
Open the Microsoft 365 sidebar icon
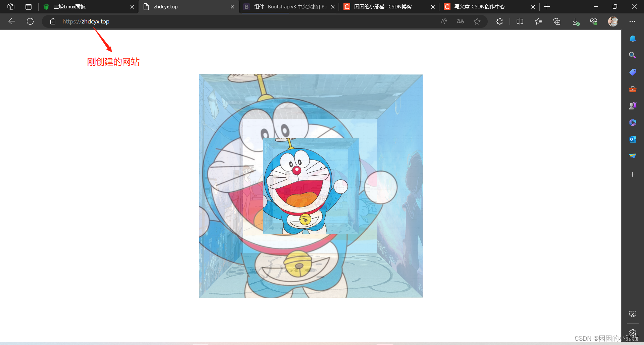633,122
